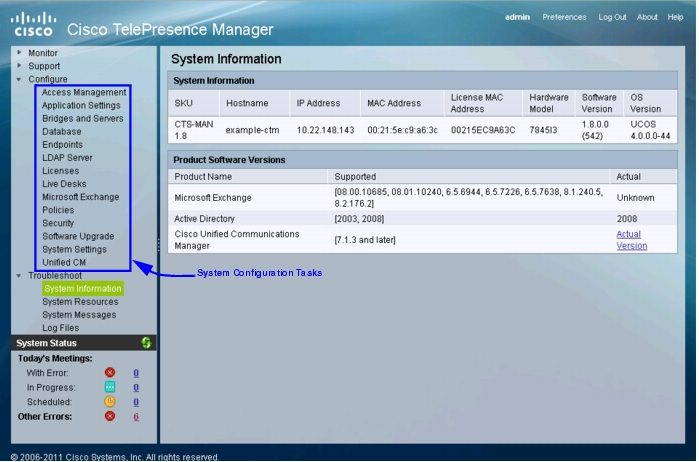699x462 pixels.
Task: Click the Software Version column header
Action: [x=599, y=103]
